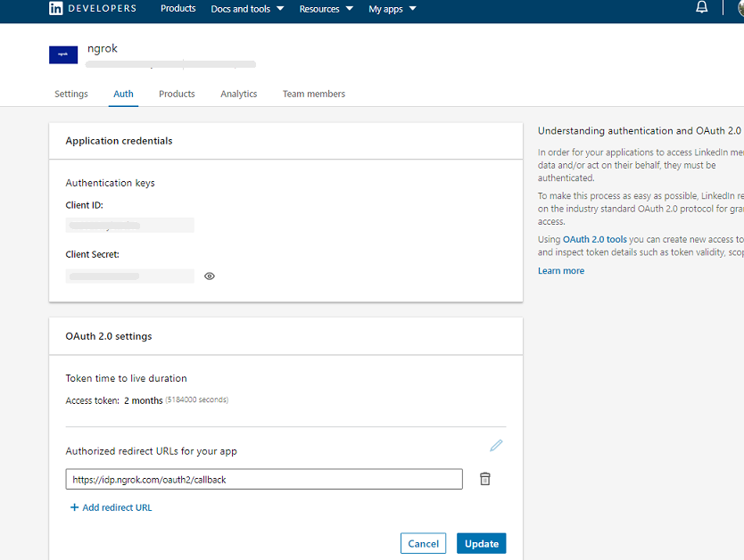Screen dimensions: 744x560
Task: Reveal the Client Secret with eye icon
Action: pyautogui.click(x=210, y=276)
